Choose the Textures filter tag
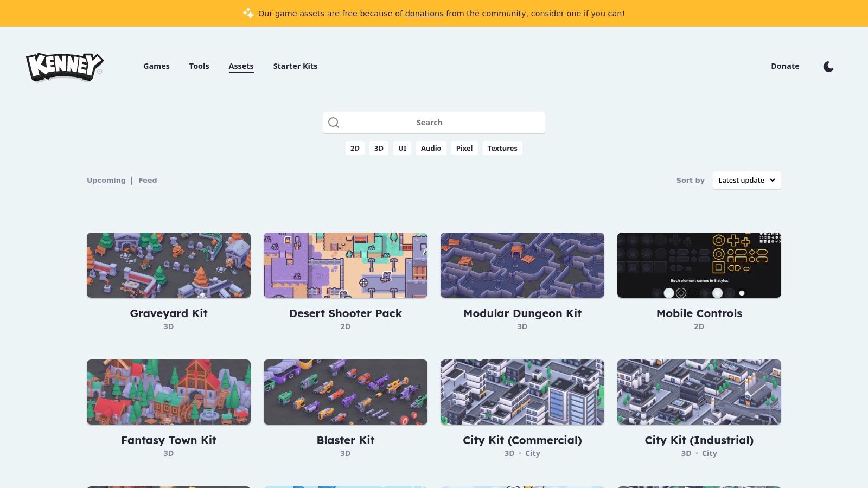Image resolution: width=868 pixels, height=488 pixels. [502, 148]
